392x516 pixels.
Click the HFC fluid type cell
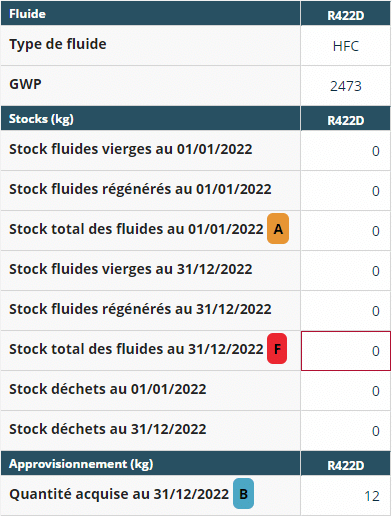(346, 46)
